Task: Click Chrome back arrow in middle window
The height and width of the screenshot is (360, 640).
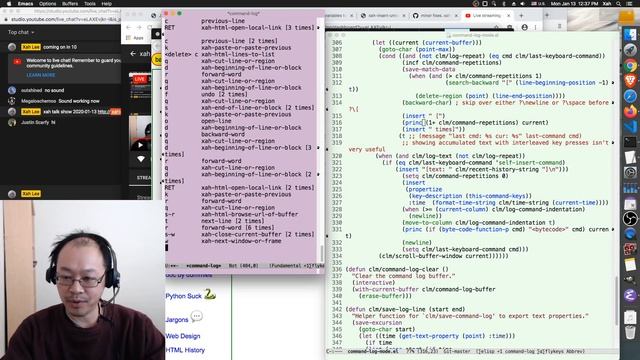Action: point(129,27)
